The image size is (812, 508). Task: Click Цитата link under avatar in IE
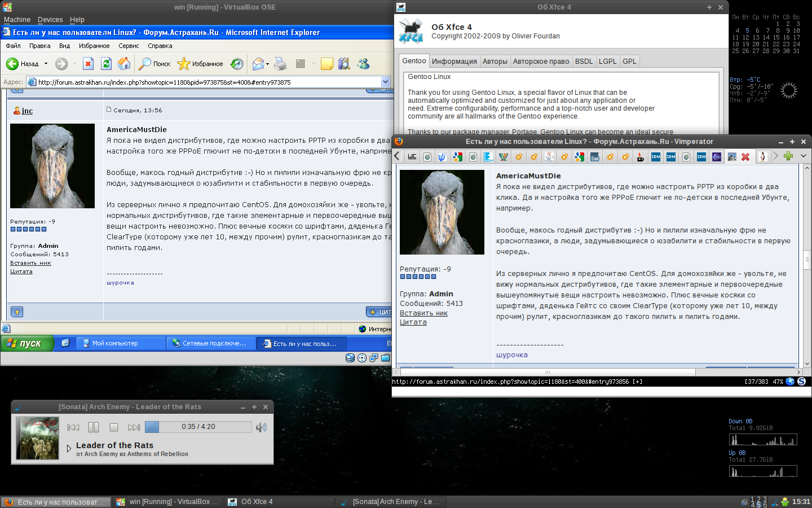click(21, 271)
